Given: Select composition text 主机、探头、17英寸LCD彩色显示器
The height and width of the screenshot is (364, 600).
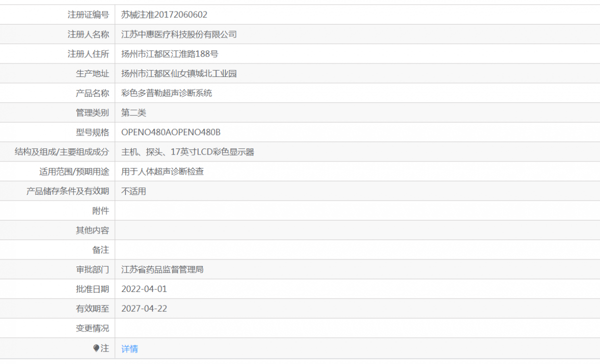Looking at the screenshot, I should [x=188, y=152].
